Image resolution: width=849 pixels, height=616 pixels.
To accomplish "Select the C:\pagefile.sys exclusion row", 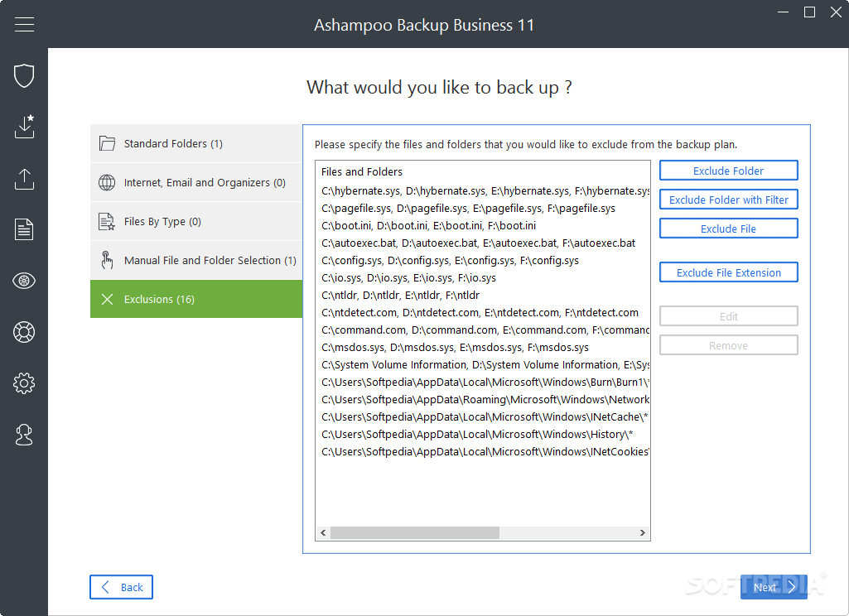I will 482,209.
